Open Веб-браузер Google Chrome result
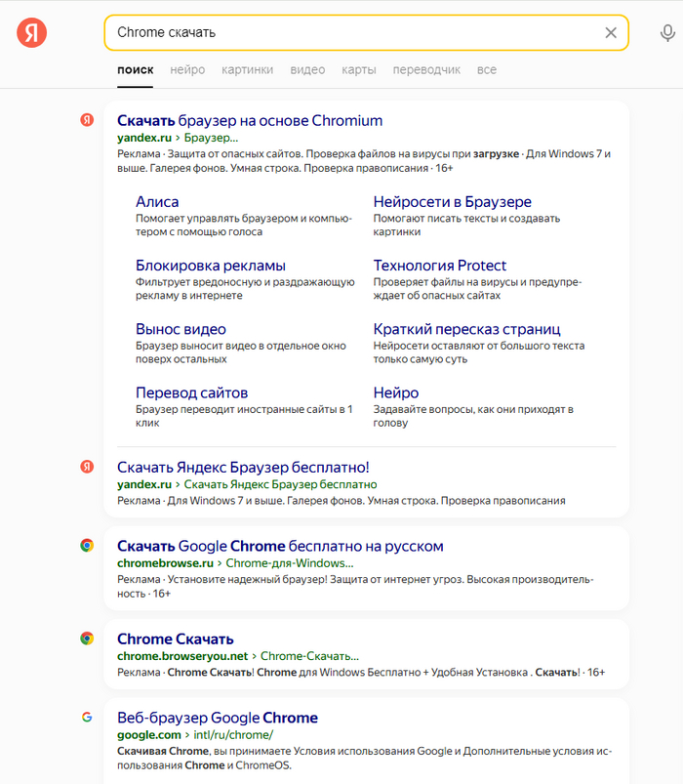Image resolution: width=683 pixels, height=784 pixels. click(x=218, y=718)
